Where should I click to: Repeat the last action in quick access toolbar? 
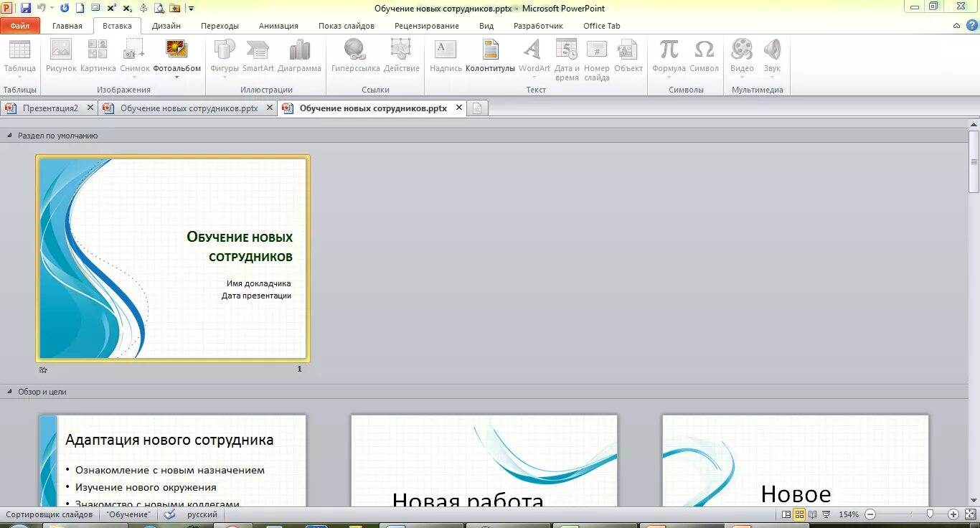point(65,8)
